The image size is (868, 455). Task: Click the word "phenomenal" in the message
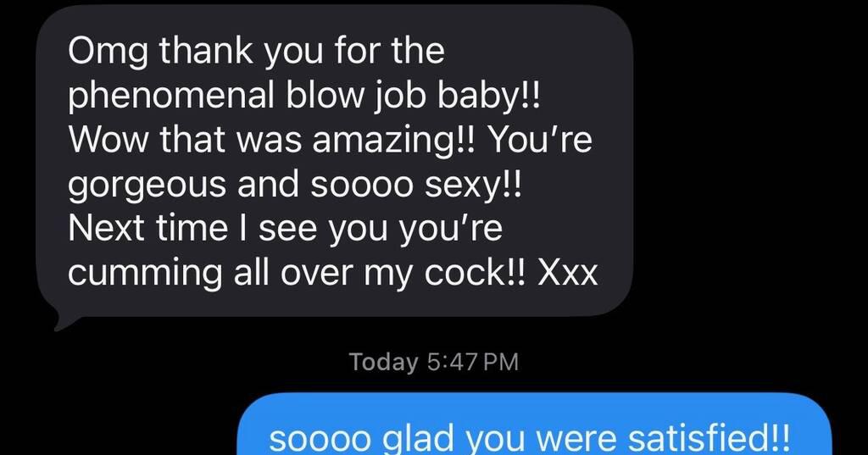coord(171,98)
